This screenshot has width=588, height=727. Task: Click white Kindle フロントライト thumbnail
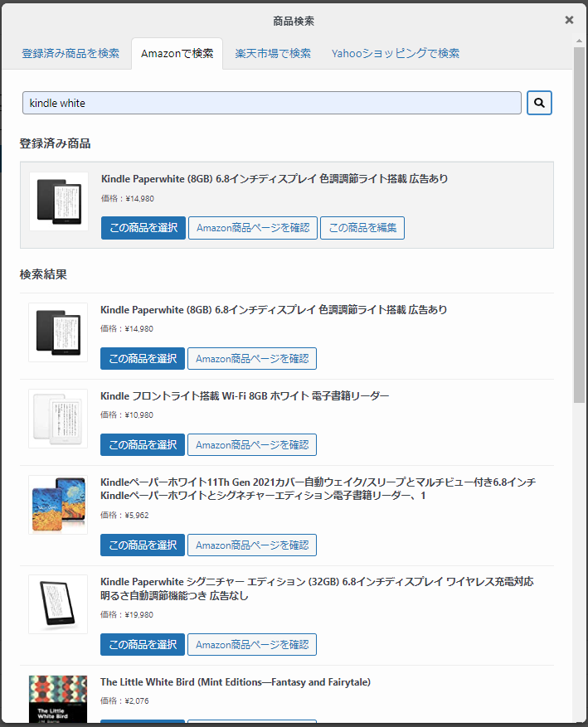(58, 419)
